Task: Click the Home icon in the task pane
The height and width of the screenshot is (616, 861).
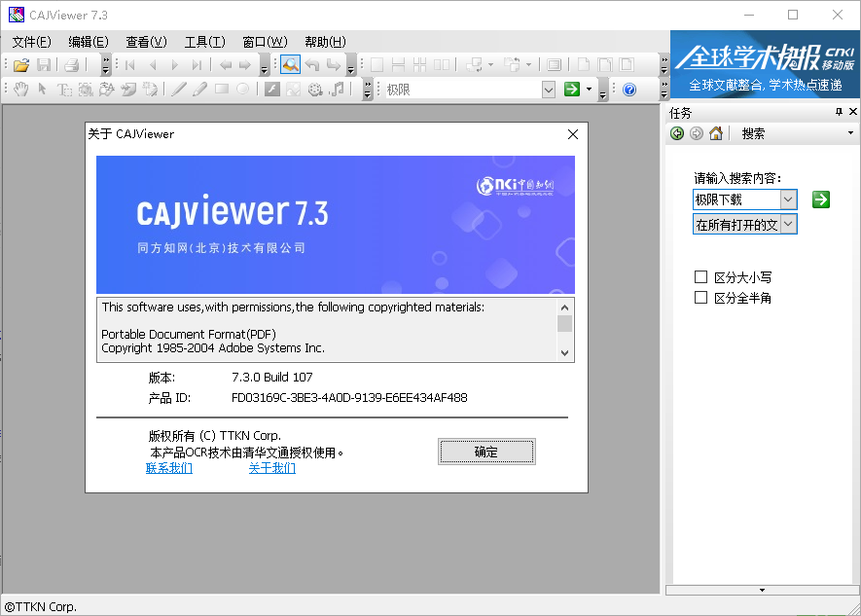Action: [x=716, y=133]
